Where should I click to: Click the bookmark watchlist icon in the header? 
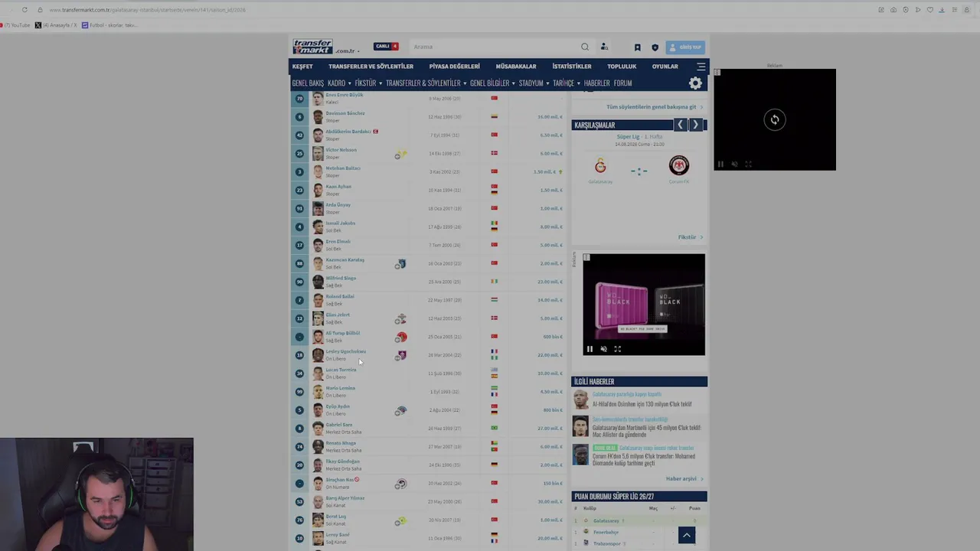(637, 47)
